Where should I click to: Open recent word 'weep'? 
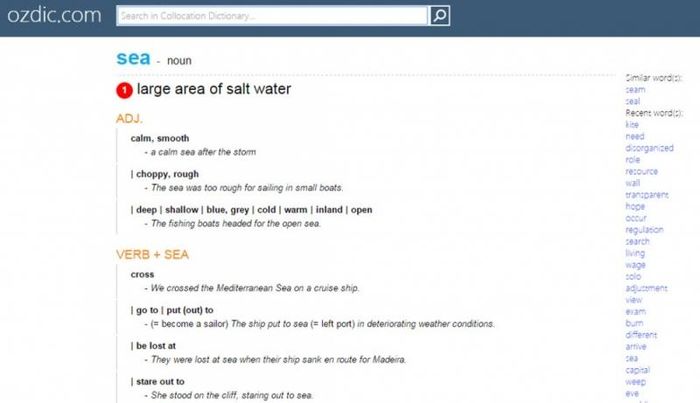[635, 382]
